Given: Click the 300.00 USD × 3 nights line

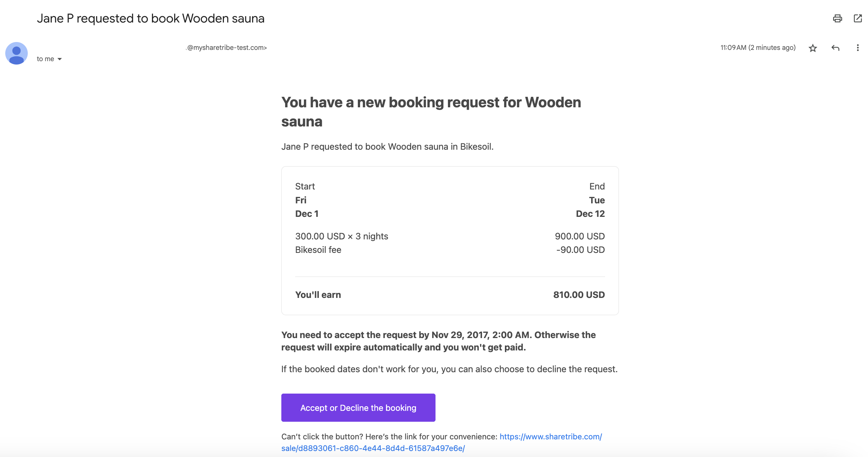Looking at the screenshot, I should (341, 236).
